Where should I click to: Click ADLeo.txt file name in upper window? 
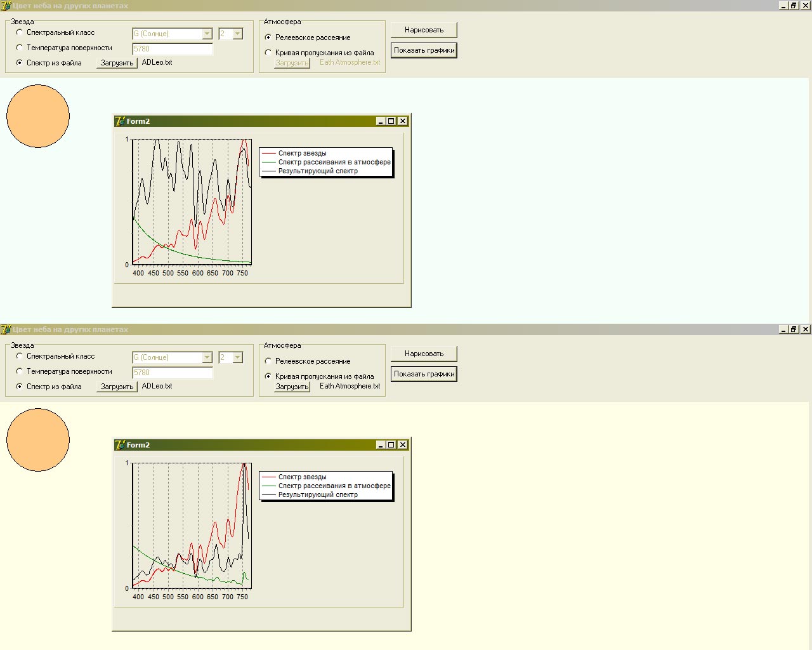click(x=157, y=62)
